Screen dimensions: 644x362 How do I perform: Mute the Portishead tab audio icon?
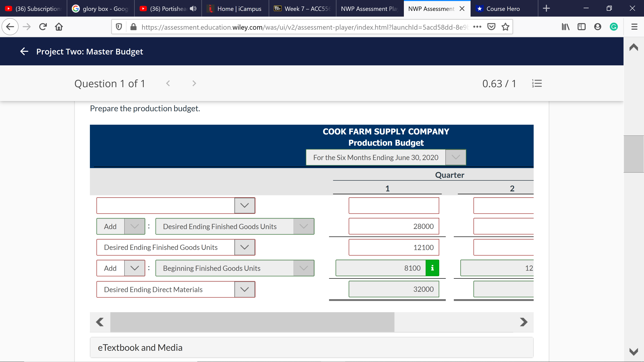click(193, 9)
